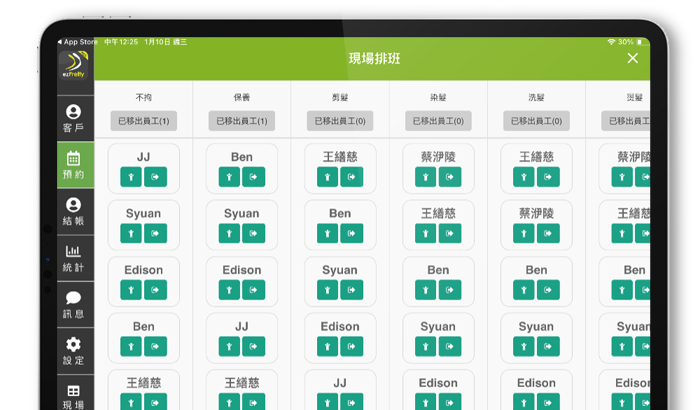This screenshot has height=410, width=700.
Task: Remove 蔡洢陵 from 染髮 column via exit icon
Action: (x=450, y=177)
